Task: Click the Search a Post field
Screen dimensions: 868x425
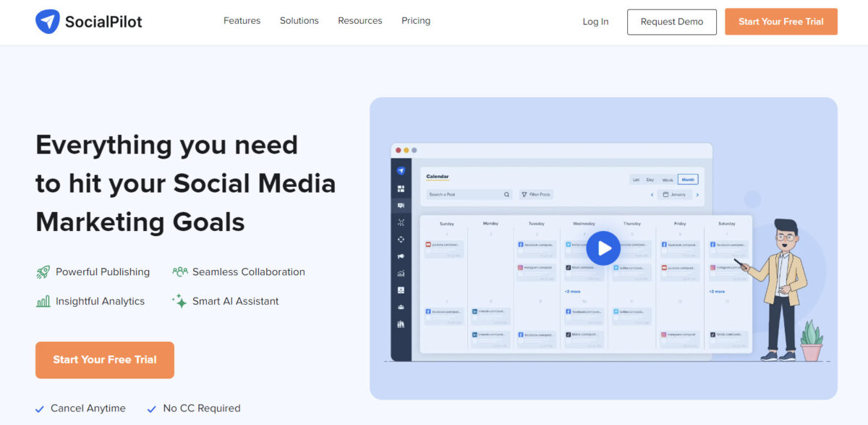Action: pyautogui.click(x=469, y=195)
